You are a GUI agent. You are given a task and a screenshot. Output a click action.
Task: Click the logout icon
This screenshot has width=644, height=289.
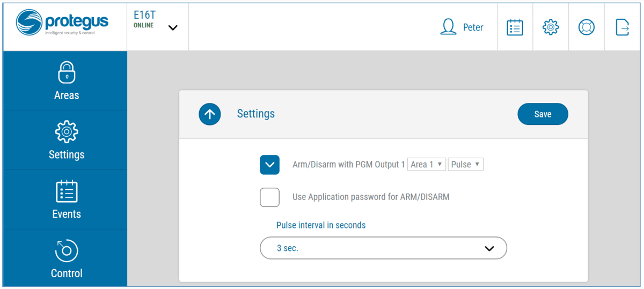(622, 27)
